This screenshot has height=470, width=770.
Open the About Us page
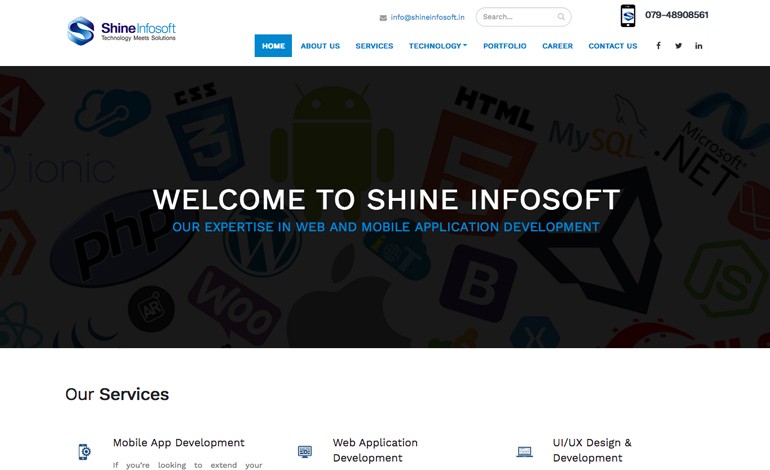click(320, 46)
